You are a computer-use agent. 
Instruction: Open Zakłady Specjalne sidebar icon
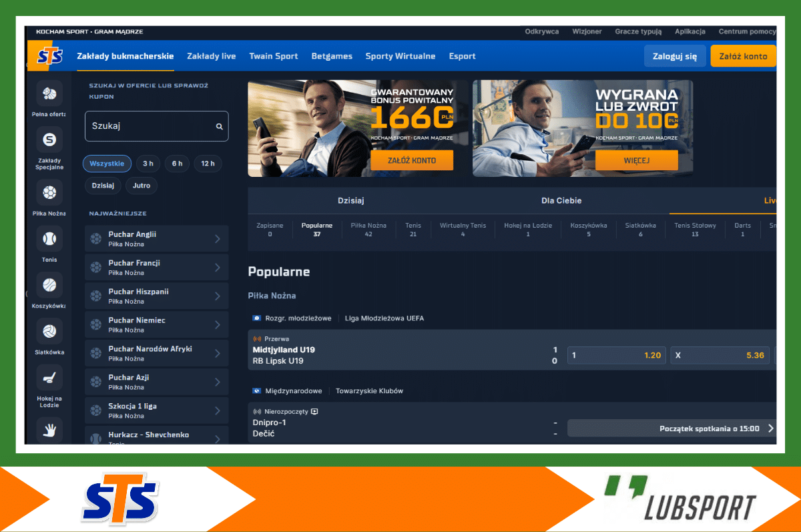49,140
